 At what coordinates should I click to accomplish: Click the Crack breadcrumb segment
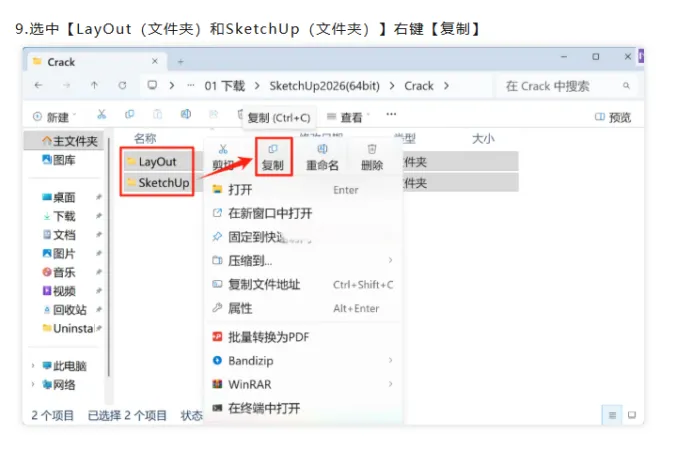419,86
